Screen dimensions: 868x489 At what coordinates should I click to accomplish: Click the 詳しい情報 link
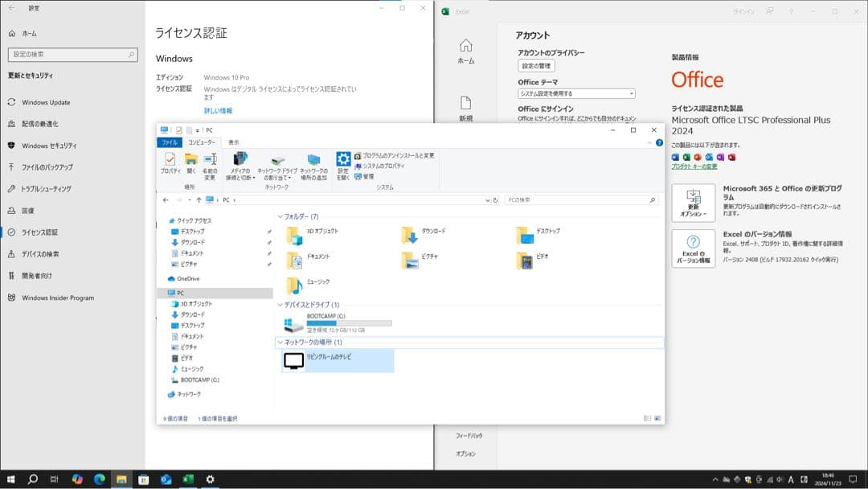tap(218, 110)
